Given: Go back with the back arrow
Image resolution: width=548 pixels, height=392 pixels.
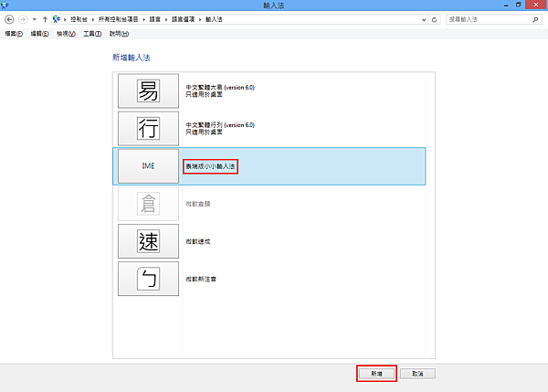Looking at the screenshot, I should 9,19.
